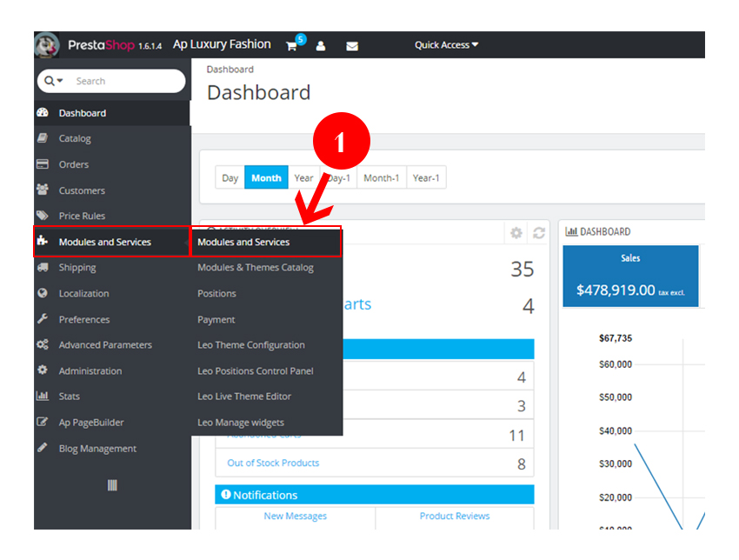Click the envelope messages icon
The width and height of the screenshot is (739, 560).
point(352,46)
